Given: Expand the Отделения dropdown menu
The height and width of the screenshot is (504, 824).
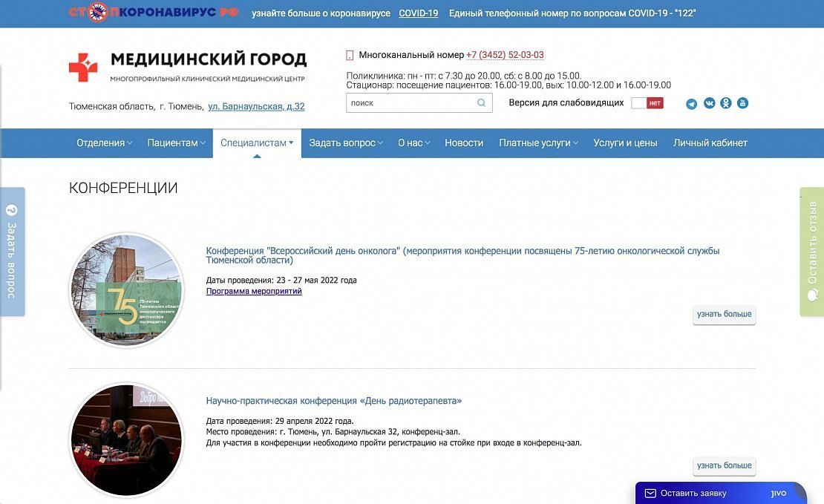Looking at the screenshot, I should [105, 143].
